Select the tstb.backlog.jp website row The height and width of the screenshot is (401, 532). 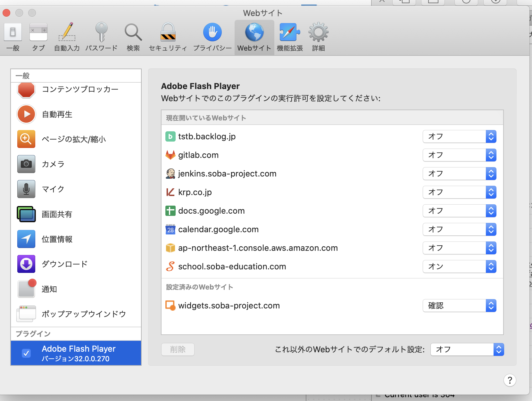332,137
